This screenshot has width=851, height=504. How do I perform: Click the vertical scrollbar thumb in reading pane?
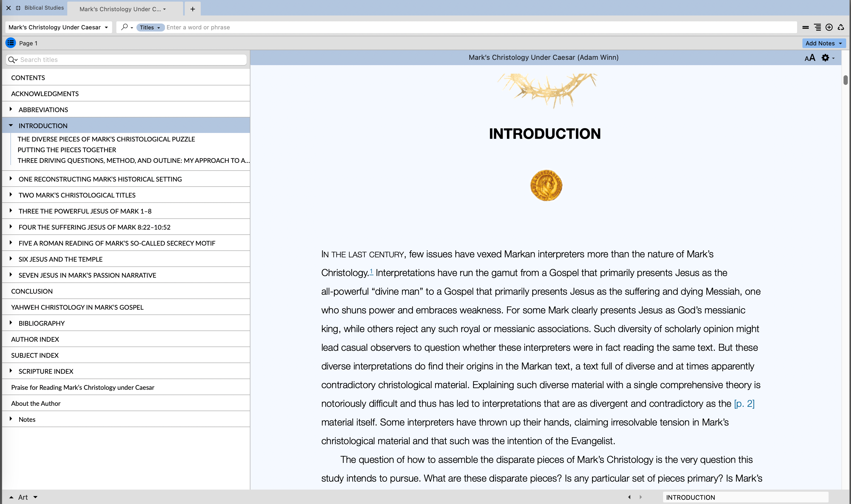pos(845,80)
